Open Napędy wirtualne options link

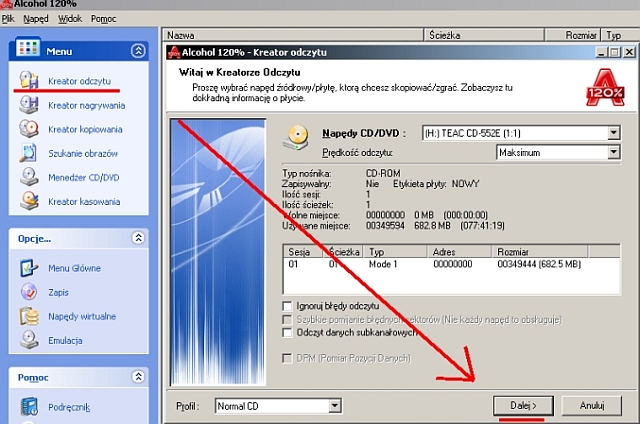tap(82, 316)
